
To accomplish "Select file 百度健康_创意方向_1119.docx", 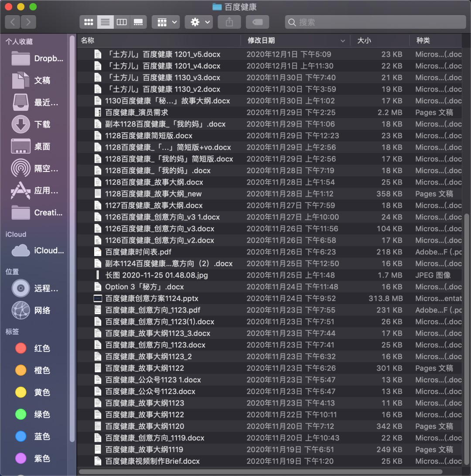I will (x=270, y=438).
